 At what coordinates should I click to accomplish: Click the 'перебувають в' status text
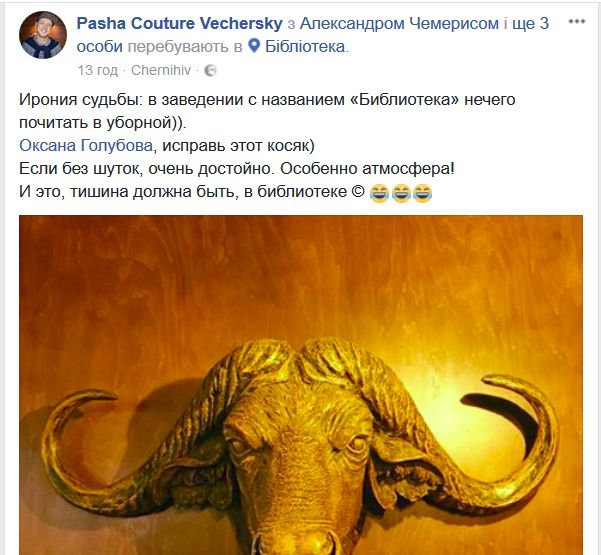click(x=185, y=47)
